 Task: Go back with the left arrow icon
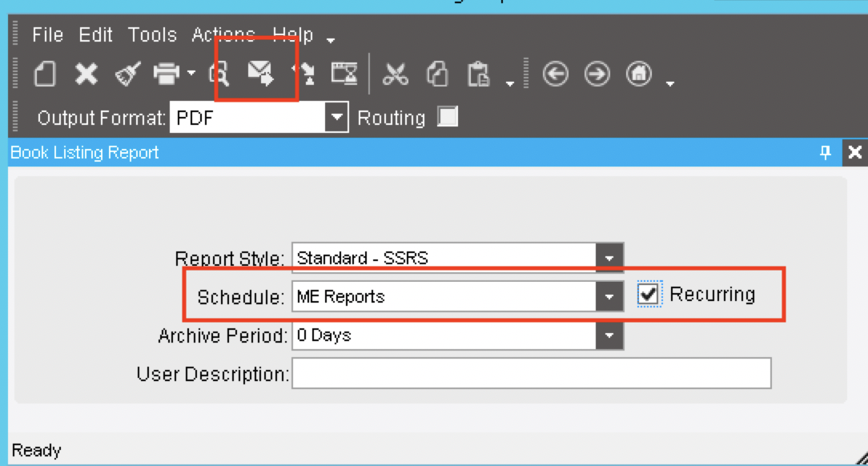pos(555,74)
